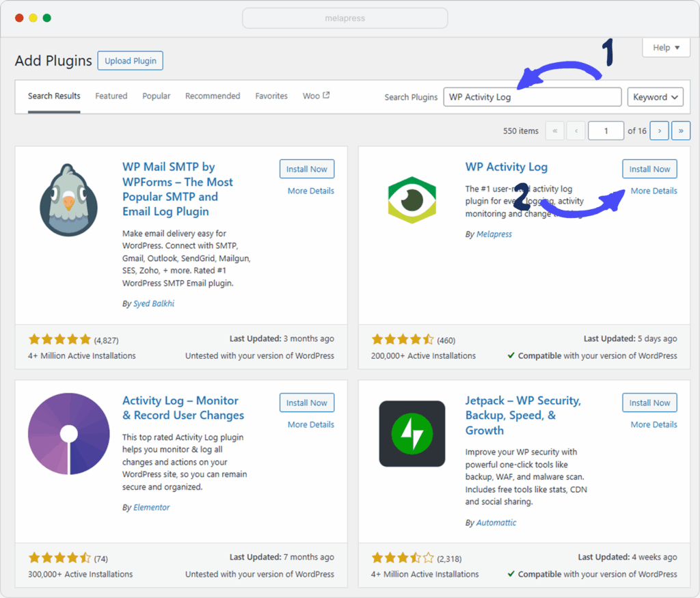Image resolution: width=700 pixels, height=598 pixels.
Task: Click '200,000+ Active Installations' text
Action: coord(423,355)
